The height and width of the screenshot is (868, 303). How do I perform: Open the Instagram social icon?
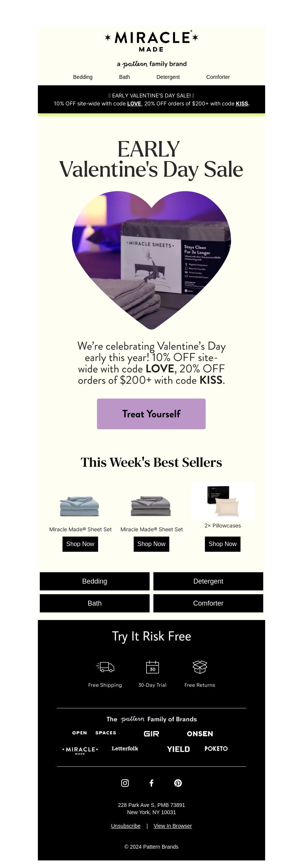pyautogui.click(x=125, y=783)
